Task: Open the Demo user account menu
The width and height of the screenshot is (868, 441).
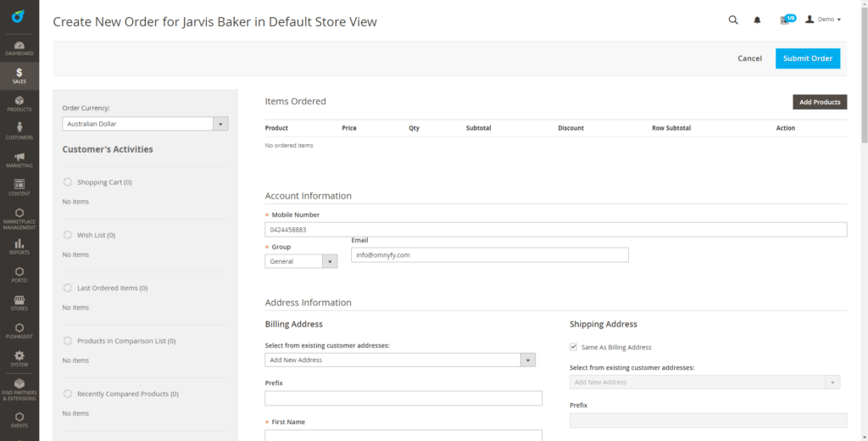Action: point(822,20)
